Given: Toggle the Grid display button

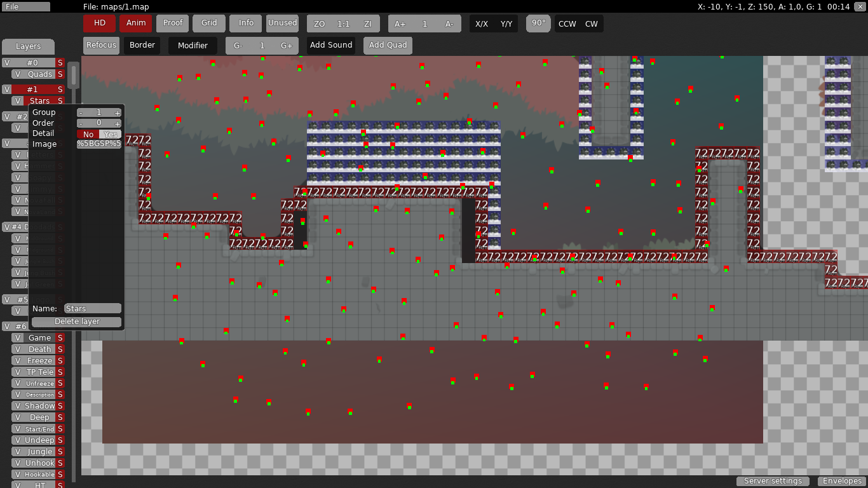Looking at the screenshot, I should [x=209, y=23].
